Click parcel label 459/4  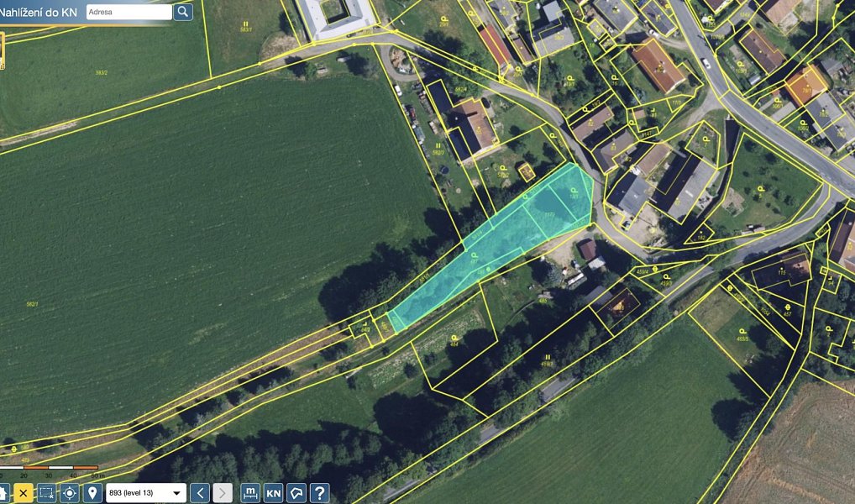[643, 271]
